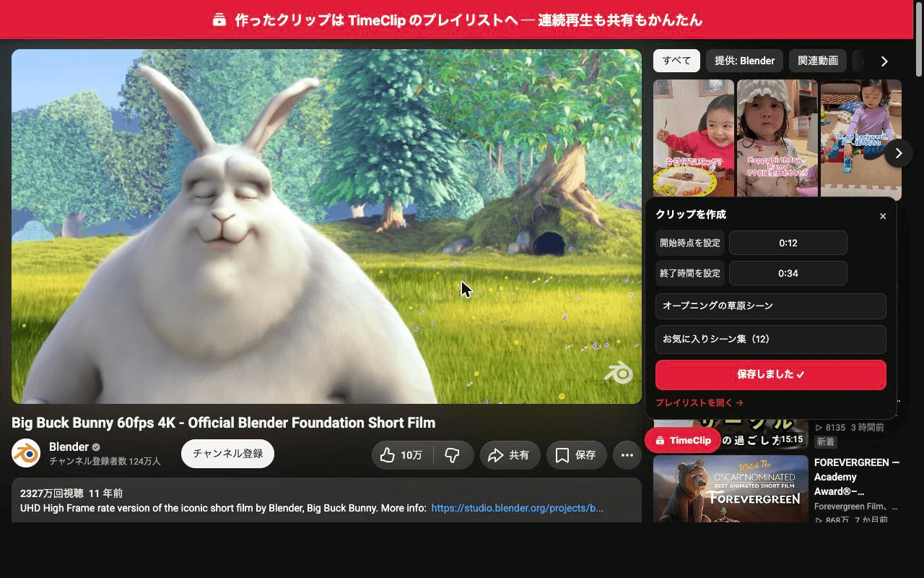924x578 pixels.
Task: Open playlist selector お気に入りシーン集（12）
Action: pos(770,339)
